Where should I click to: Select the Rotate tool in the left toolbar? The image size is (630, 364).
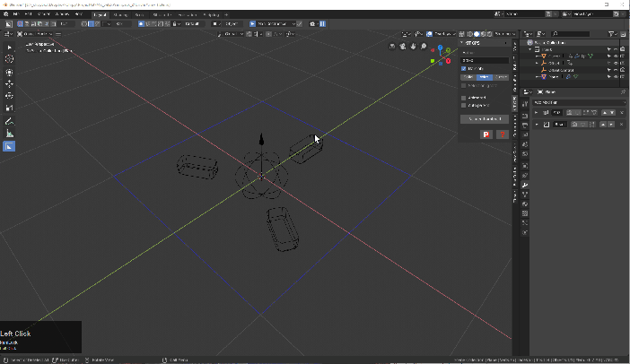pyautogui.click(x=9, y=96)
